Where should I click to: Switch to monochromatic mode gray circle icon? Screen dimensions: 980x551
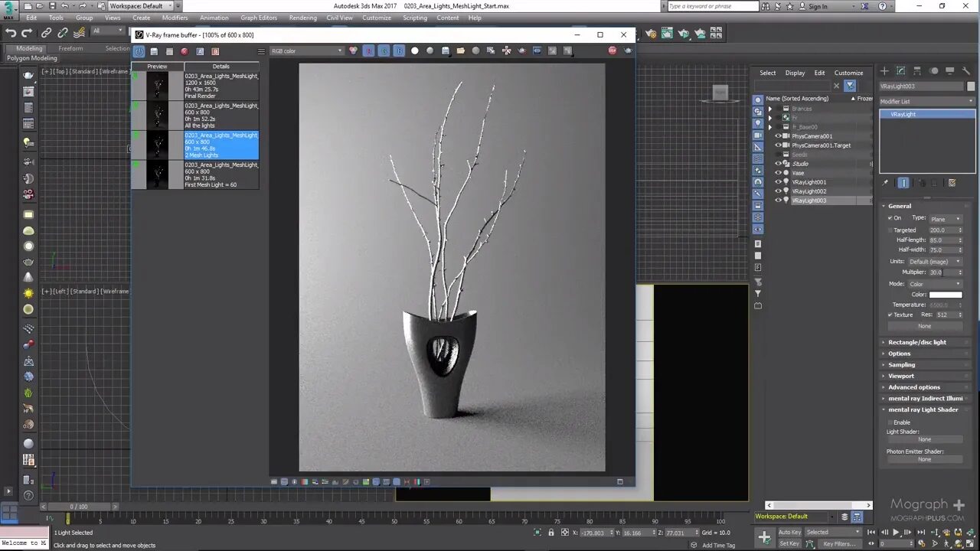(x=430, y=51)
